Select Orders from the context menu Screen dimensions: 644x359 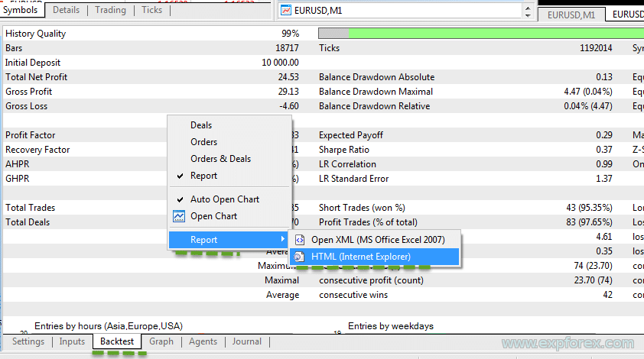[203, 142]
